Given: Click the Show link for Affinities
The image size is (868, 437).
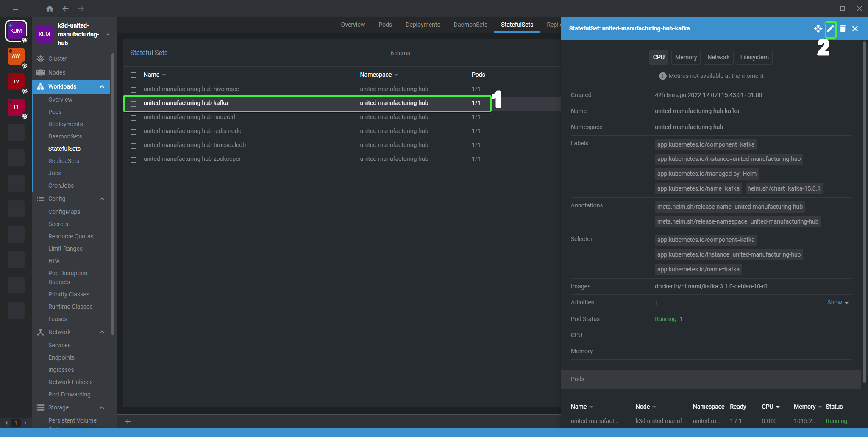Looking at the screenshot, I should point(835,302).
